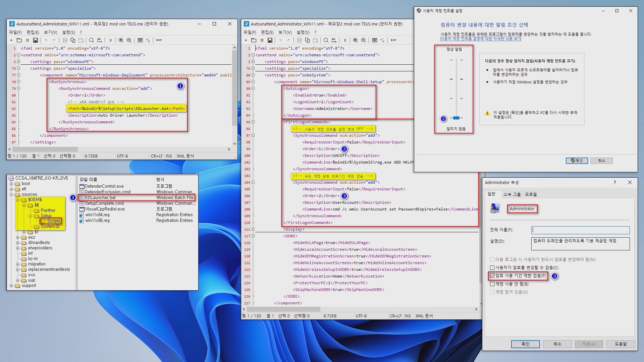Viewport: 644px width, 362px height.
Task: Expand the boot folder in the tree
Action: click(11, 184)
